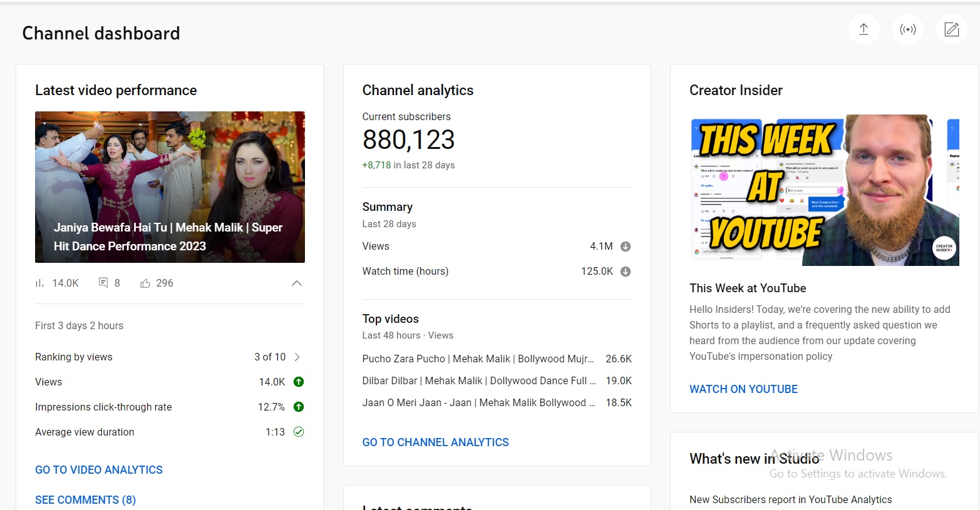Click the down arrow icon next to 125.0K watch time
Screen dimensions: 980x510
pos(625,272)
